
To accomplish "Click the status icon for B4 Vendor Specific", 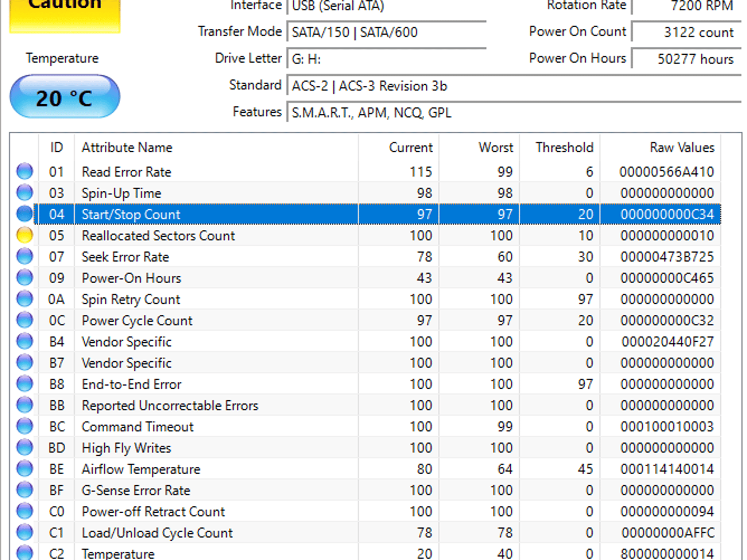I will tap(25, 341).
